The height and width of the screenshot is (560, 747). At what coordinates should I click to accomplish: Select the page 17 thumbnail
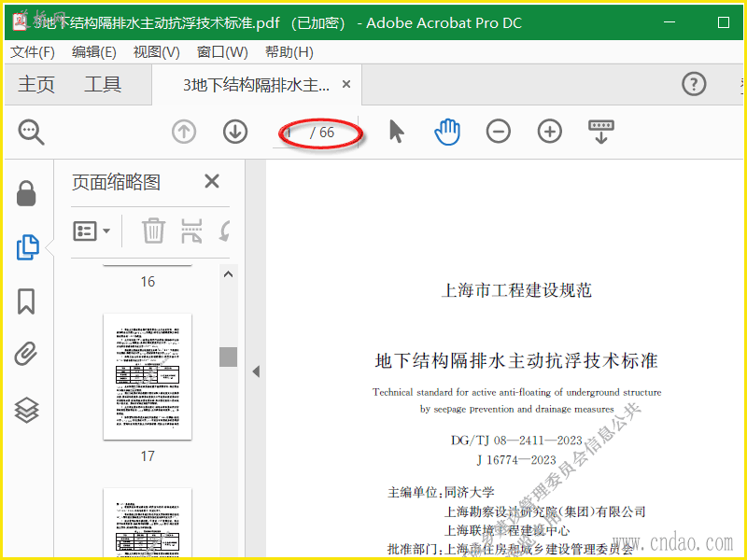[148, 377]
